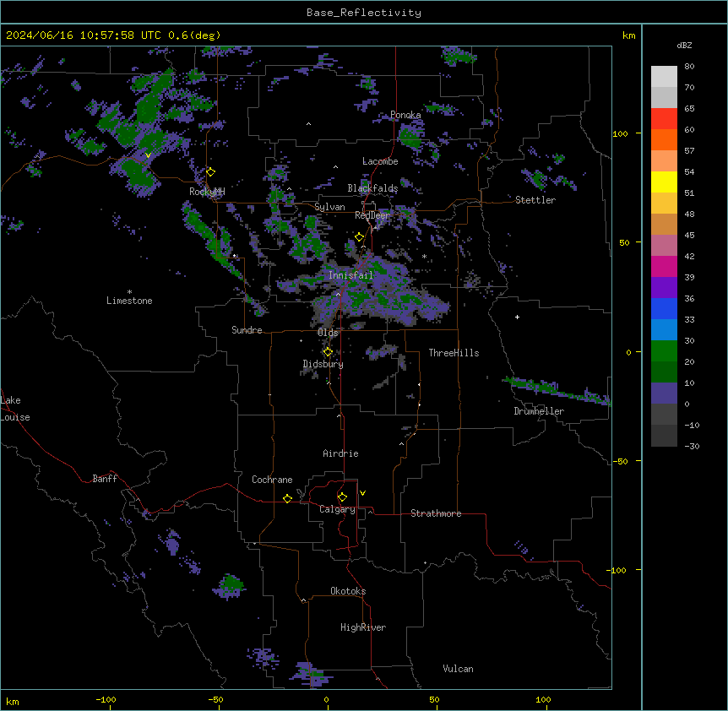
Task: Select the Lacombe city label
Action: [x=380, y=161]
